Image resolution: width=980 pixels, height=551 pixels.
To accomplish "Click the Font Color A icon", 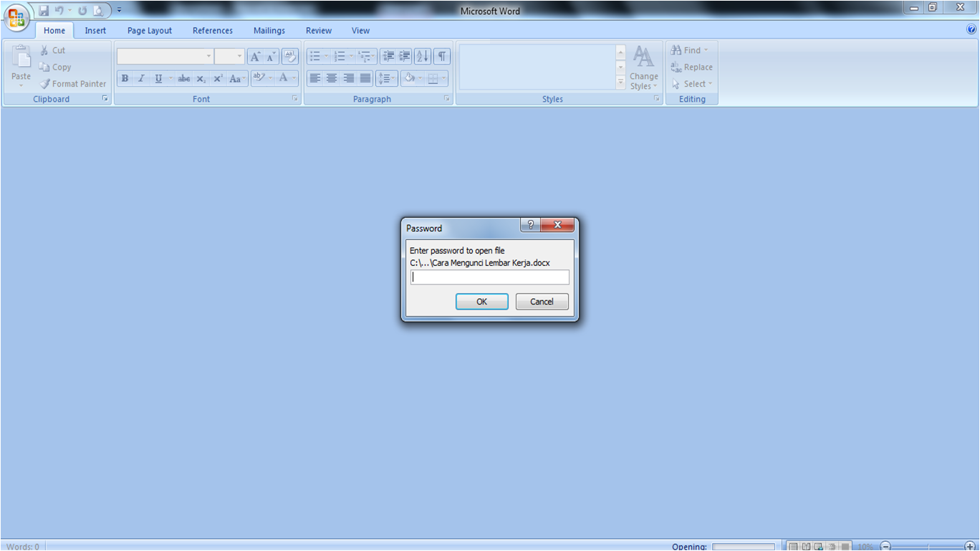I will (284, 77).
